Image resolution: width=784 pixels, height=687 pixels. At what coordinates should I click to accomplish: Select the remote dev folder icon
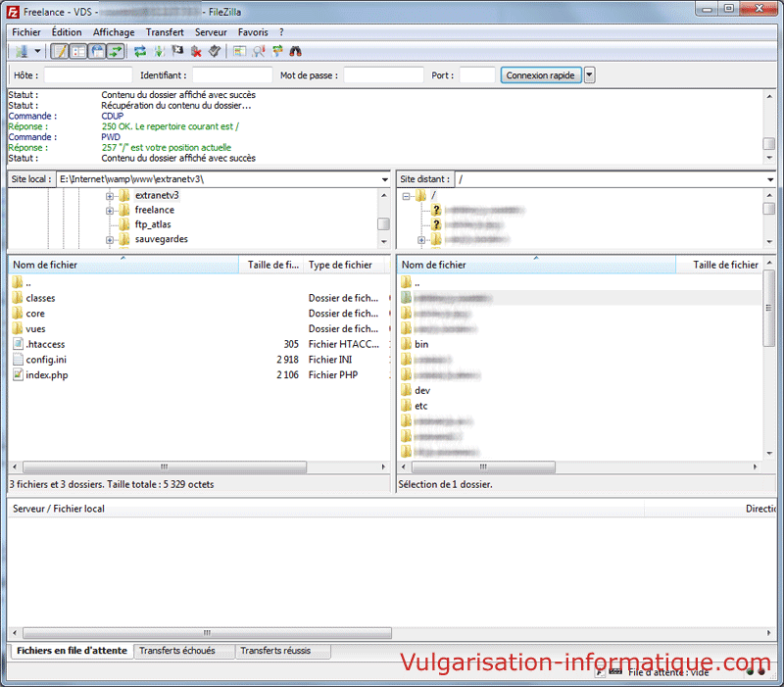pyautogui.click(x=406, y=390)
